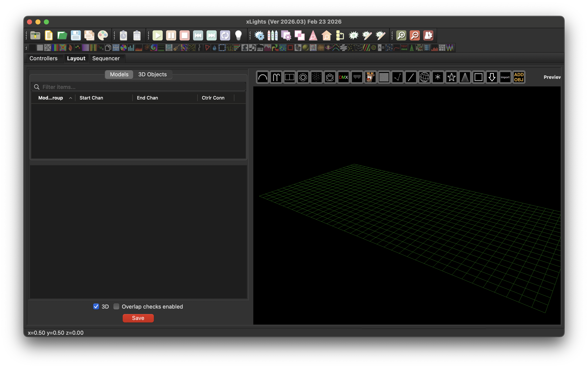Add a Circle model
The width and height of the screenshot is (588, 368).
(303, 77)
